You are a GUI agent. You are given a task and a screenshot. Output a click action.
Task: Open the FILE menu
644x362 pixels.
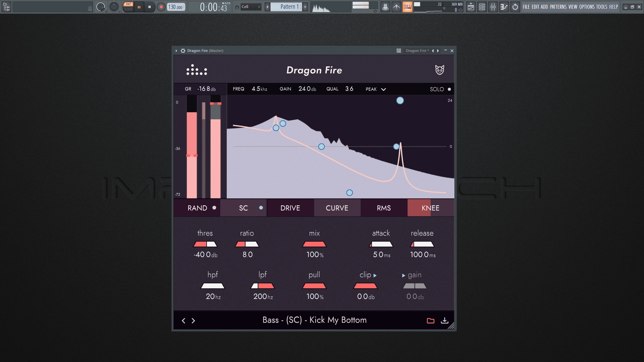[x=526, y=7]
